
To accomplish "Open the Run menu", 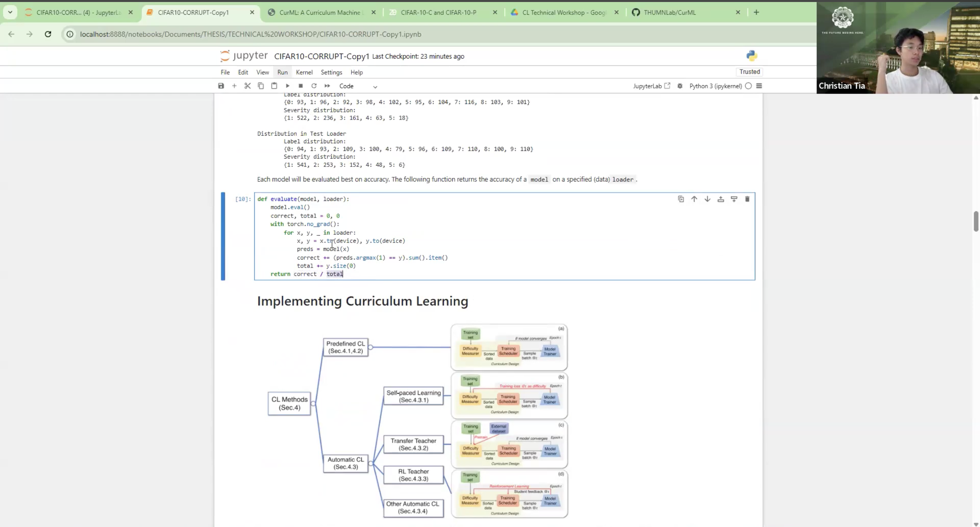I will tap(282, 72).
